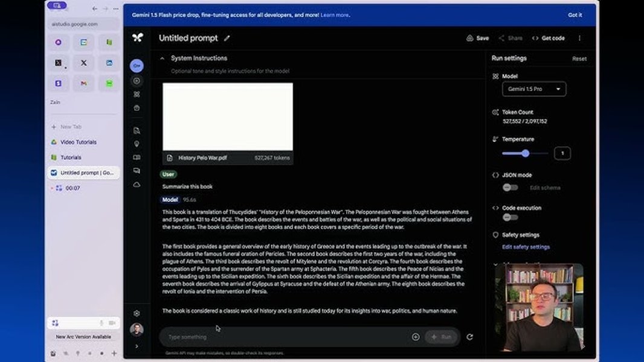This screenshot has height=362, width=644.
Task: Toggle JSON mode switch
Action: click(510, 188)
